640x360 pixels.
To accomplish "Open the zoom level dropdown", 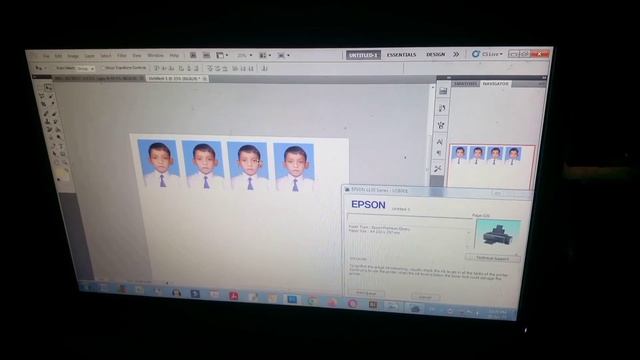I will click(244, 55).
